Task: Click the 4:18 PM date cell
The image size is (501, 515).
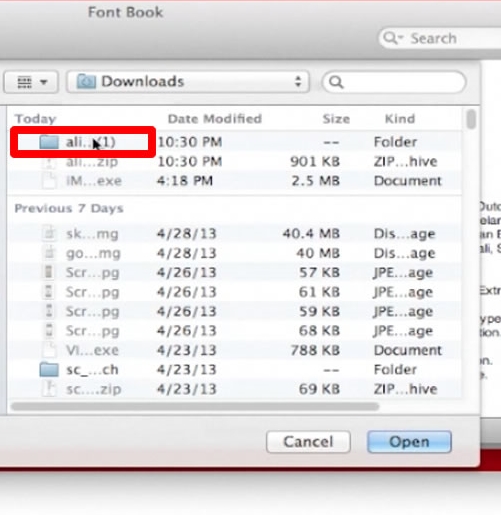Action: pyautogui.click(x=185, y=181)
